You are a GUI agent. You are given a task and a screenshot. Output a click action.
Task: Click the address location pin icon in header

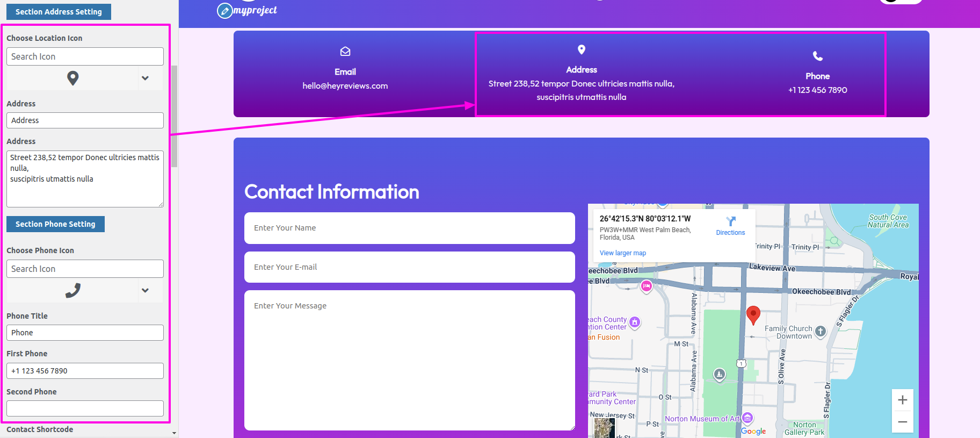[x=581, y=49]
